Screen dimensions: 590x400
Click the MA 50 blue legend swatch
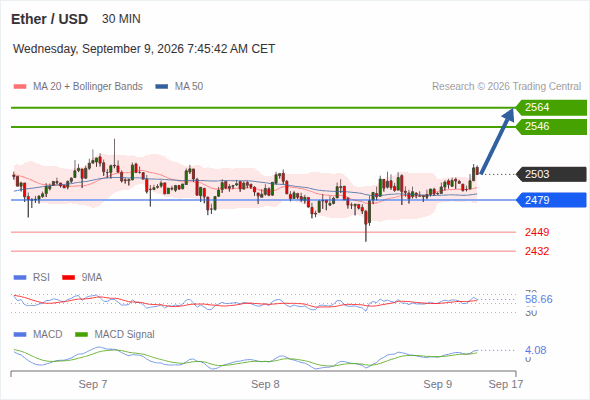point(161,87)
